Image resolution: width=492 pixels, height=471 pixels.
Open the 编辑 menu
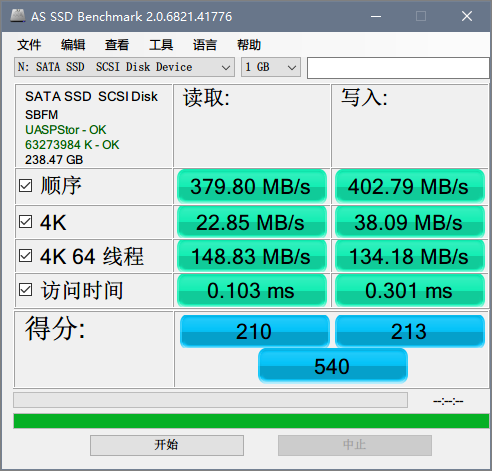pos(73,45)
